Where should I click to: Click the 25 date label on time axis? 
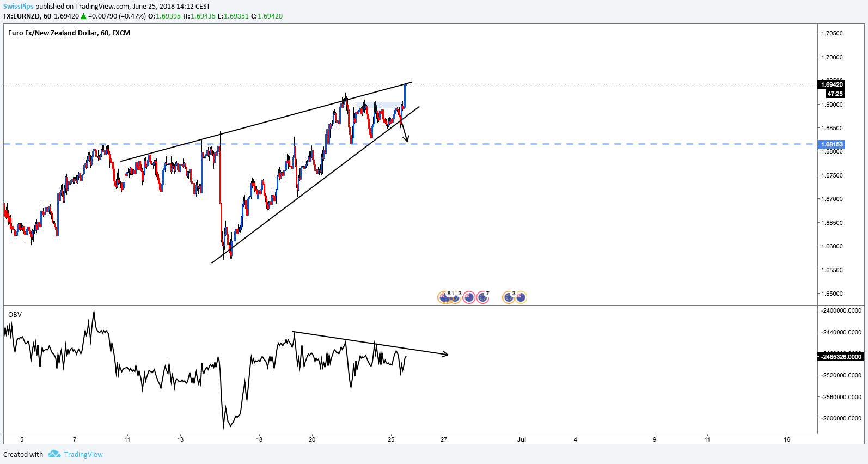(x=391, y=439)
